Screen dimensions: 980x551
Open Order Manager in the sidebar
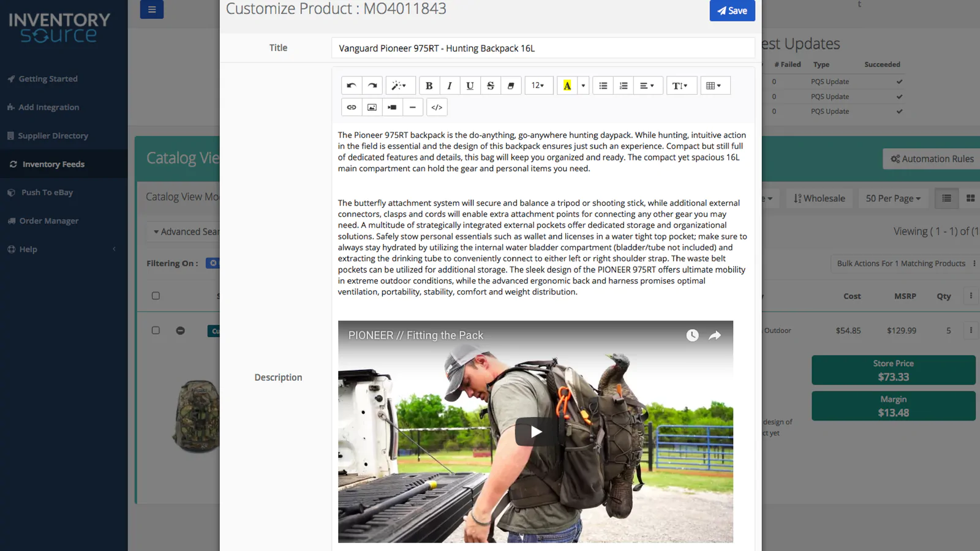[48, 221]
